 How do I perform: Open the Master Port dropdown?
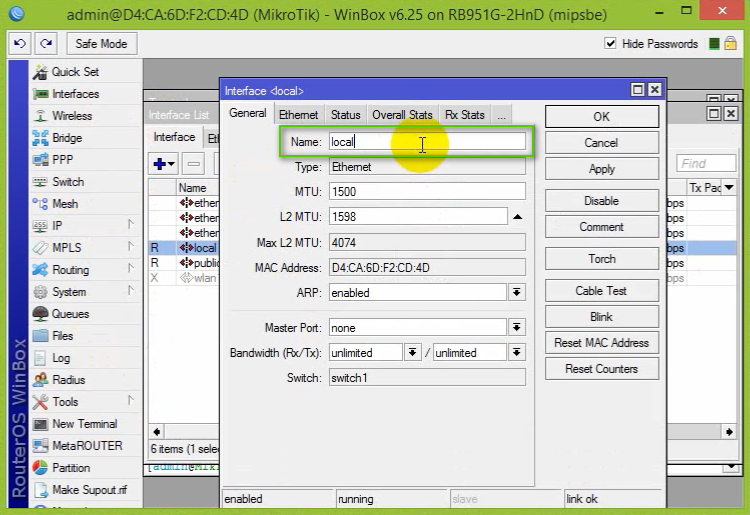[x=517, y=328]
